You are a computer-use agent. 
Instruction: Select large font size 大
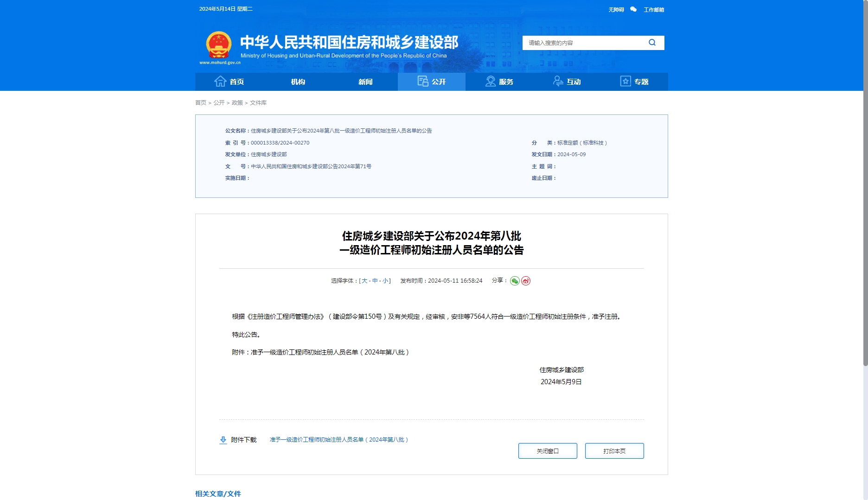pyautogui.click(x=364, y=281)
